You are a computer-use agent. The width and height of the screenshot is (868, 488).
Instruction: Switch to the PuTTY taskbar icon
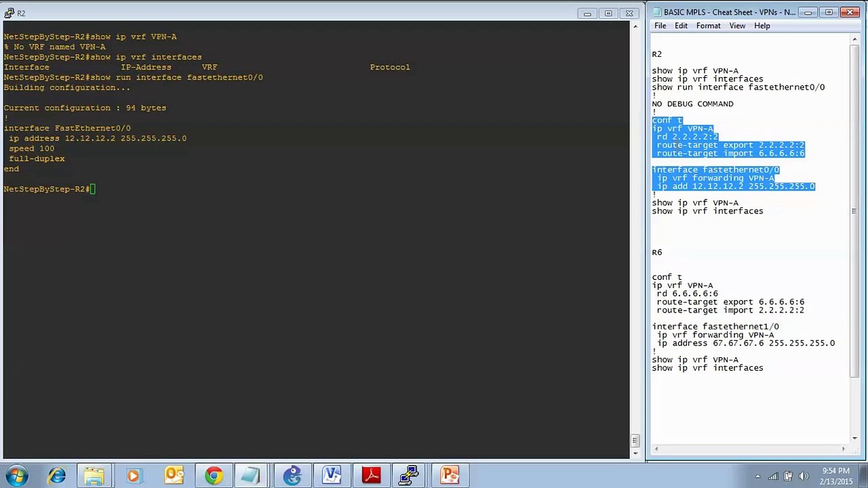coord(410,476)
